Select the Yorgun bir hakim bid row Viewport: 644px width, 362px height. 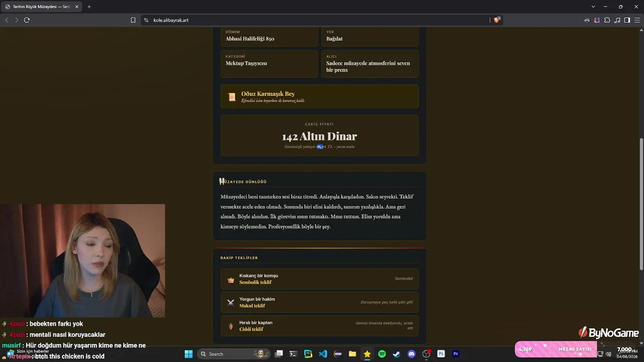click(319, 303)
